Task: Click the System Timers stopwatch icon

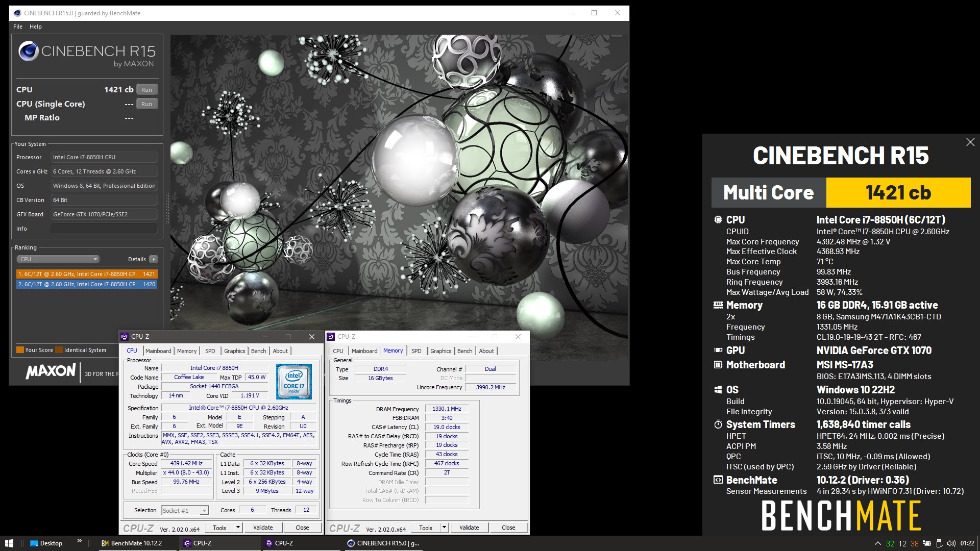Action: pyautogui.click(x=718, y=424)
